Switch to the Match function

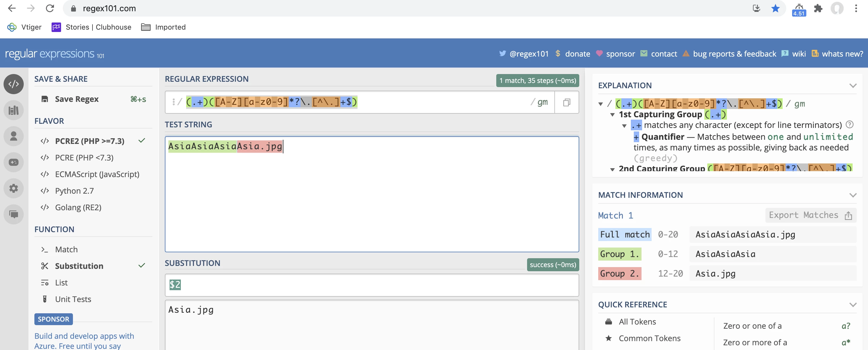66,249
